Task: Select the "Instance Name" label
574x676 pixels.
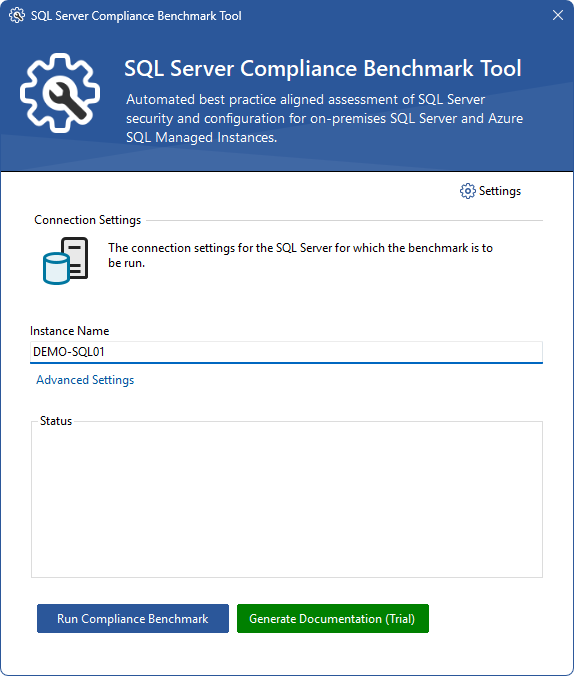Action: pyautogui.click(x=69, y=331)
